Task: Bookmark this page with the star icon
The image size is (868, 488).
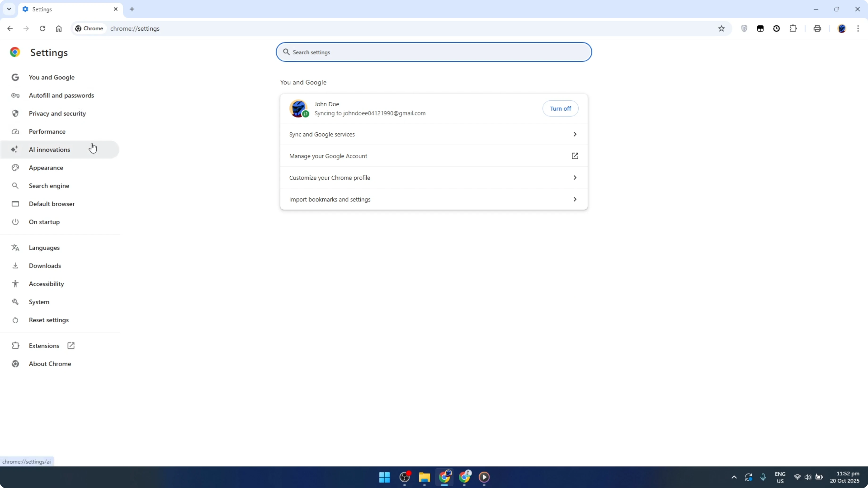Action: [x=722, y=28]
